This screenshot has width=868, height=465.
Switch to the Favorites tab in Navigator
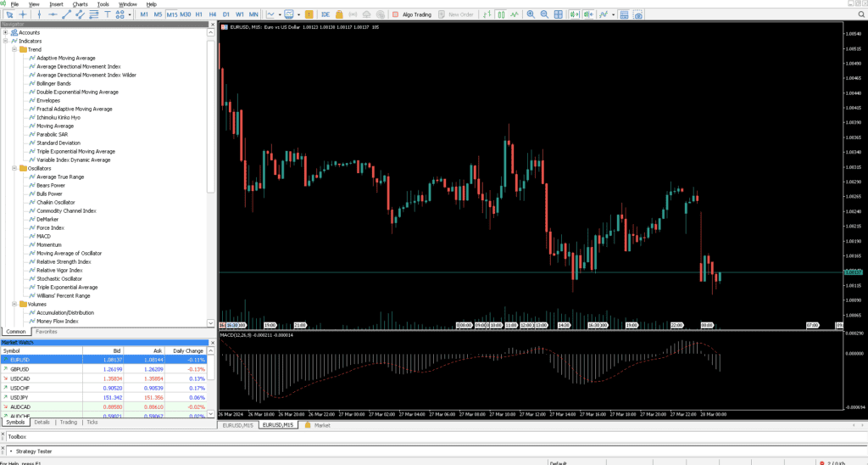[x=47, y=332]
